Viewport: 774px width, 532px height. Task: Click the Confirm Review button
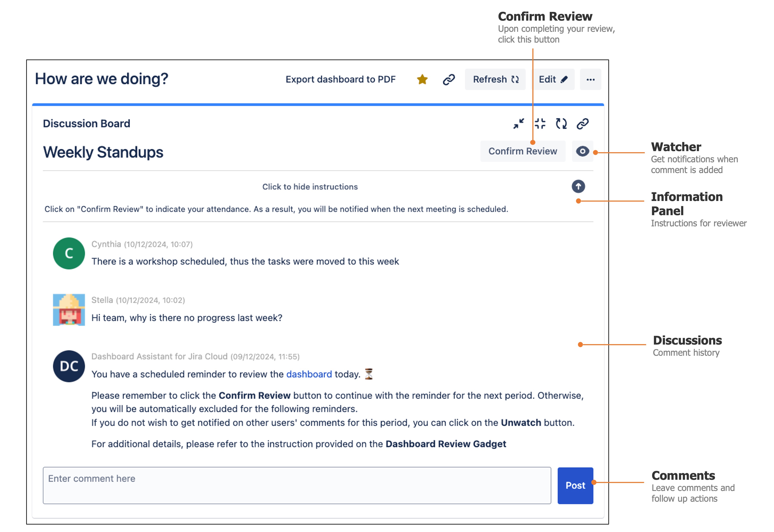[x=523, y=151]
